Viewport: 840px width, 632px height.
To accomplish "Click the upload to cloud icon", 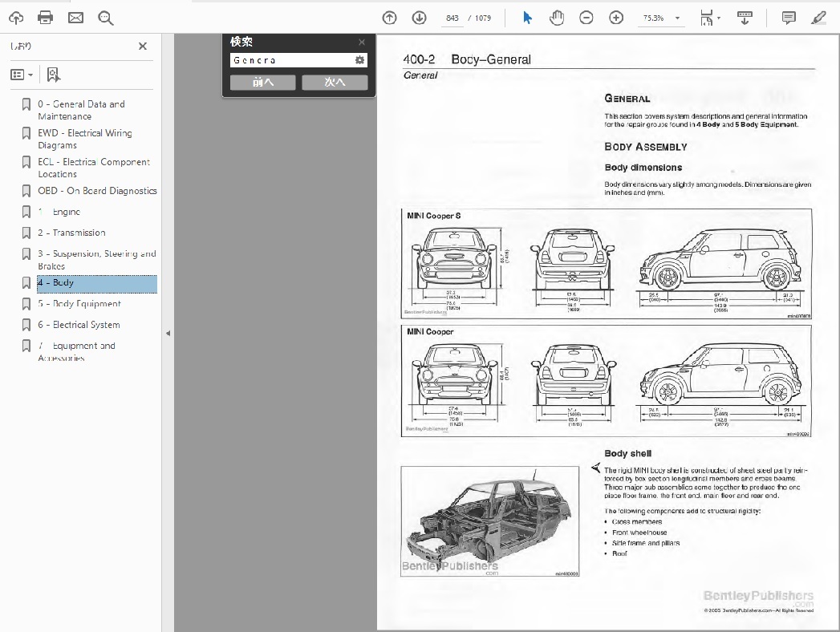I will pyautogui.click(x=16, y=18).
